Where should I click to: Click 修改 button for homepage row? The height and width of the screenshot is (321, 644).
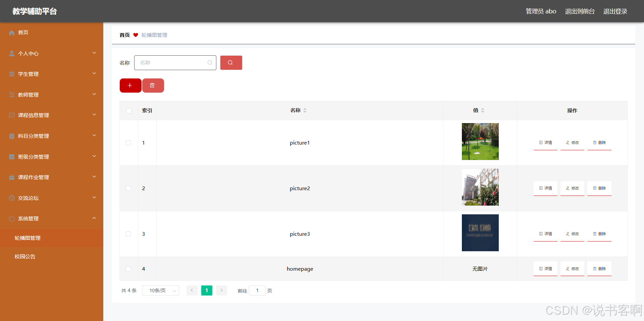click(x=572, y=269)
